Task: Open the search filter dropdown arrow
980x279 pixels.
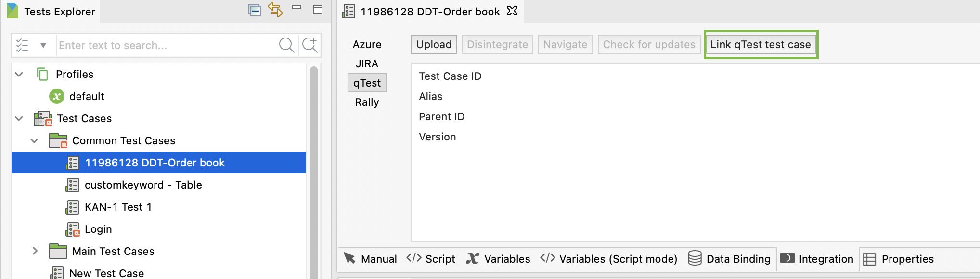Action: [43, 46]
